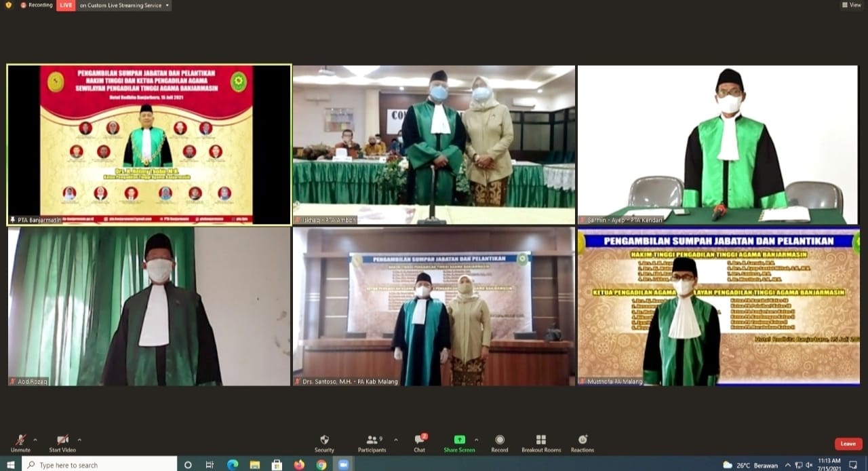Select the PTA Banjarmasin video tile
The height and width of the screenshot is (471, 868).
coord(149,144)
